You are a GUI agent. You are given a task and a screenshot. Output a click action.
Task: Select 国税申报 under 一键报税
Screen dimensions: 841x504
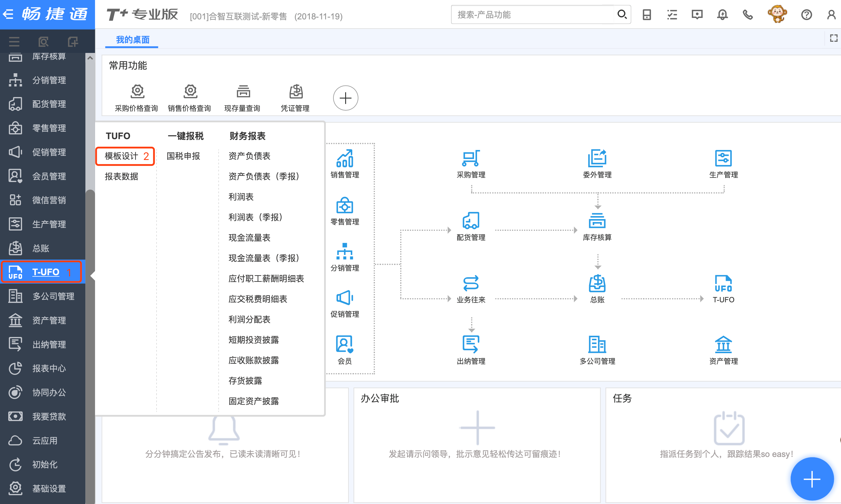point(184,156)
